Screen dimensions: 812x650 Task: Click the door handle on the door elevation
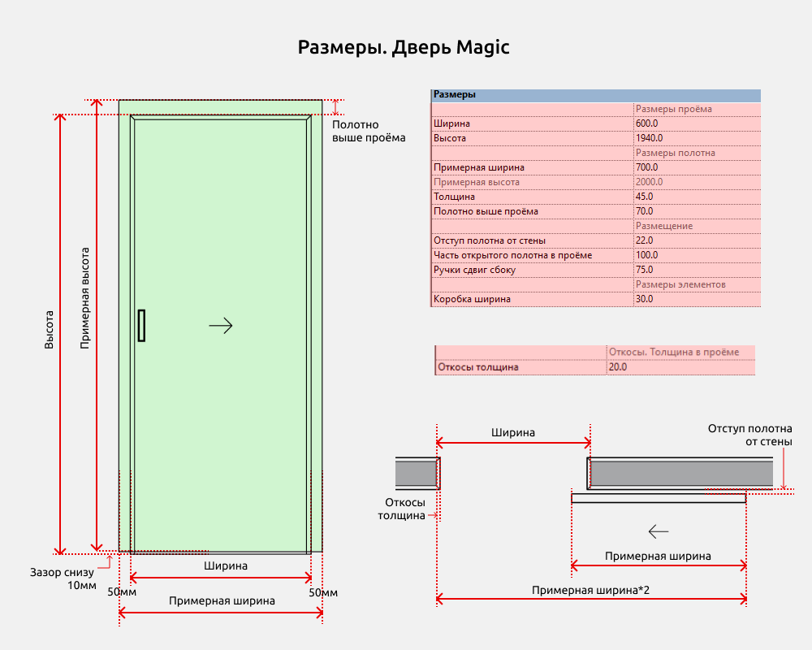(x=141, y=326)
